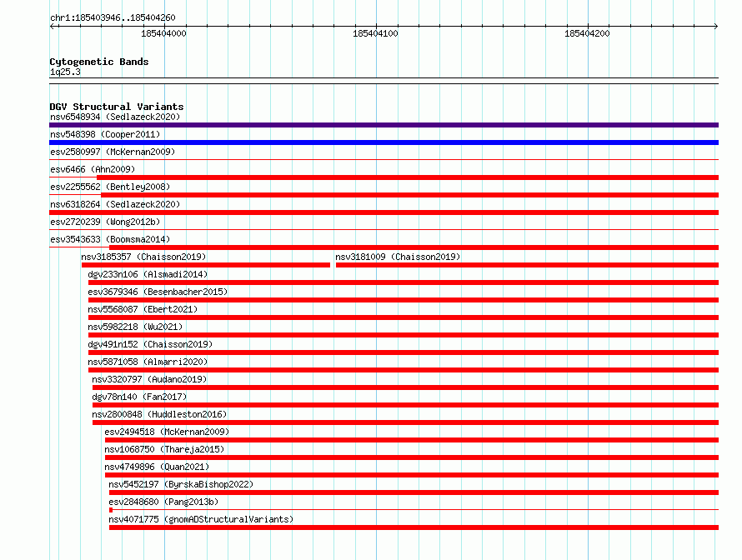Open esv3543633 (Boomsma2014) variant entry
Screen dimensions: 742x560
(x=110, y=239)
